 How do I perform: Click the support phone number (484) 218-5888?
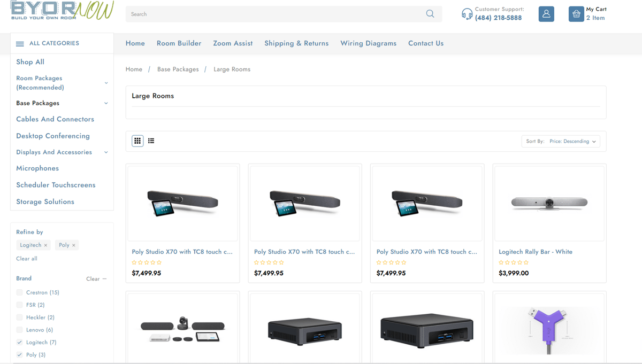[498, 18]
